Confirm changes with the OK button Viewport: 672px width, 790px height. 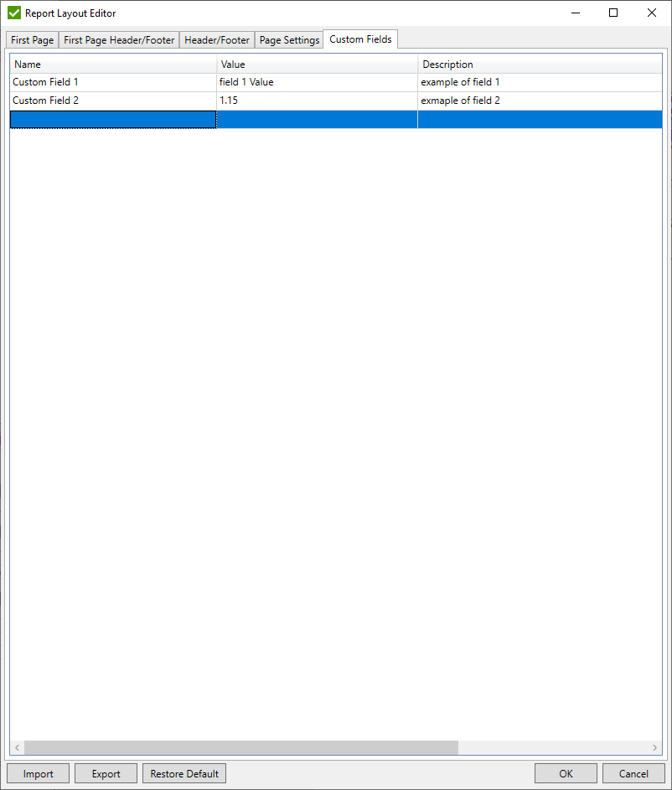coord(566,773)
